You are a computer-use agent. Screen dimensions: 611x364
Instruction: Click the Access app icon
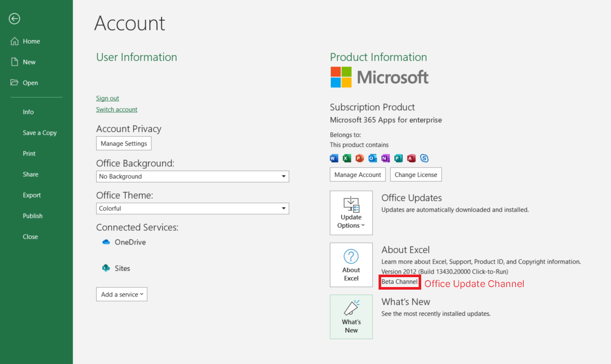point(411,158)
